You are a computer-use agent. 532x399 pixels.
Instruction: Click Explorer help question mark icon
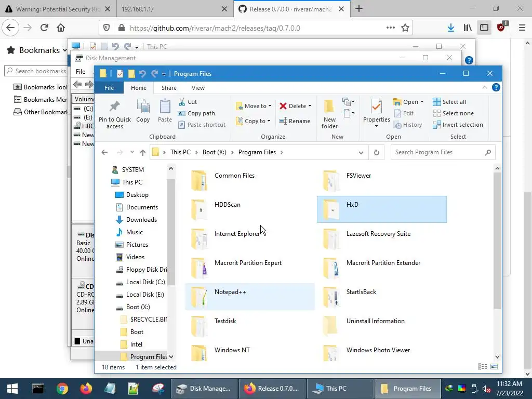pos(496,87)
